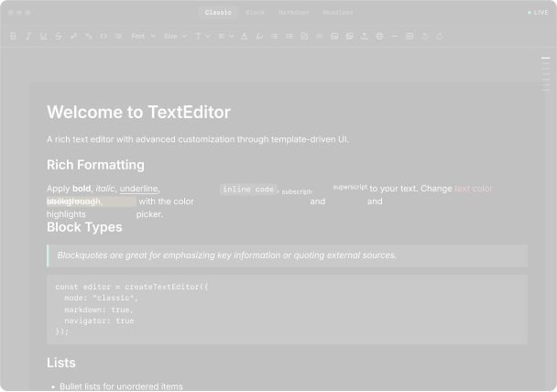Switch to the Block tab

coord(255,13)
